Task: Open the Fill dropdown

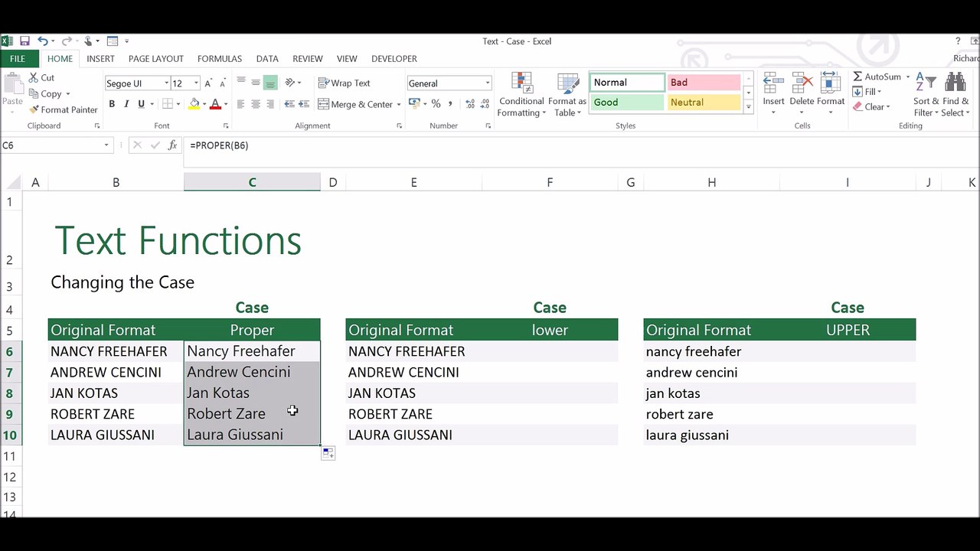Action: (x=867, y=92)
